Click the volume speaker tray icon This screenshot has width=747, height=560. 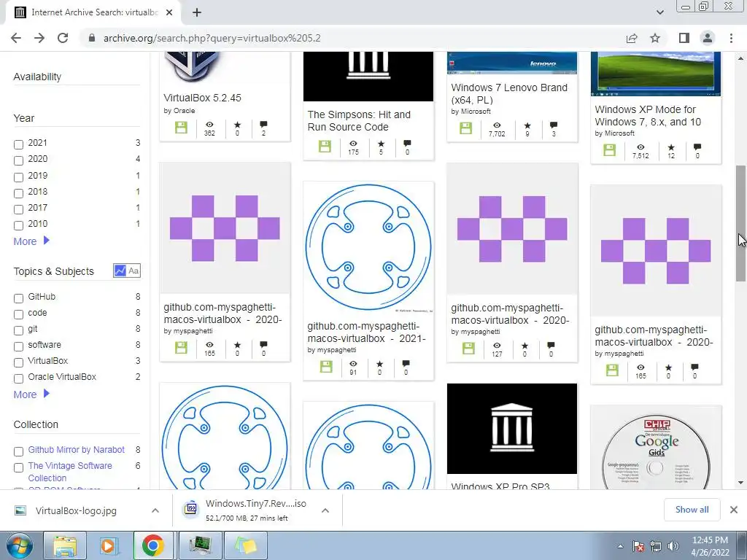tap(673, 546)
